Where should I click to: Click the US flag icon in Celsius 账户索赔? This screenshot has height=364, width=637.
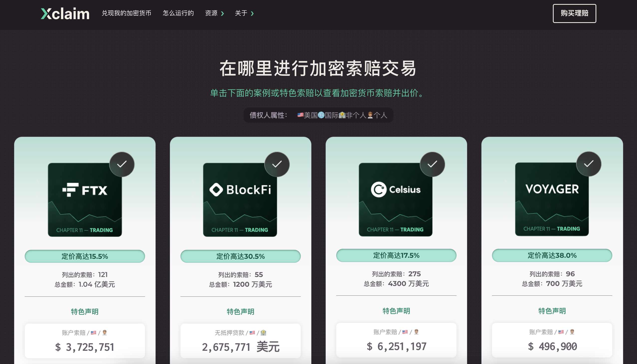(405, 332)
